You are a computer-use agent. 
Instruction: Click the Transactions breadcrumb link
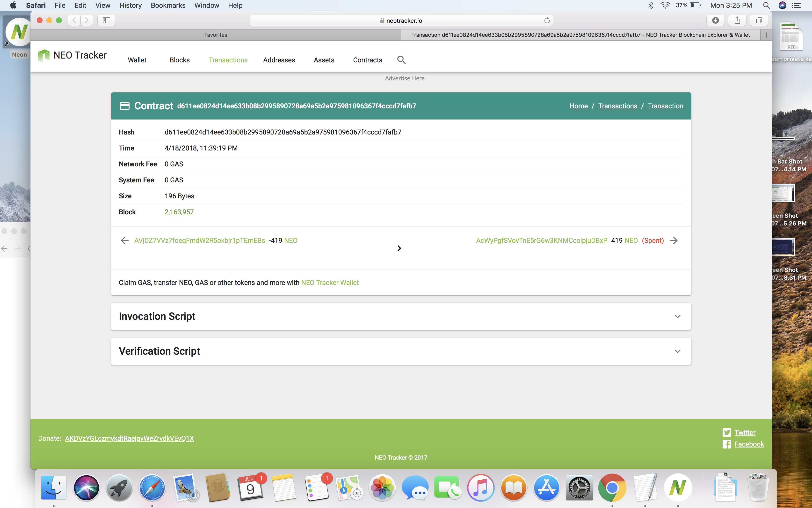[617, 106]
